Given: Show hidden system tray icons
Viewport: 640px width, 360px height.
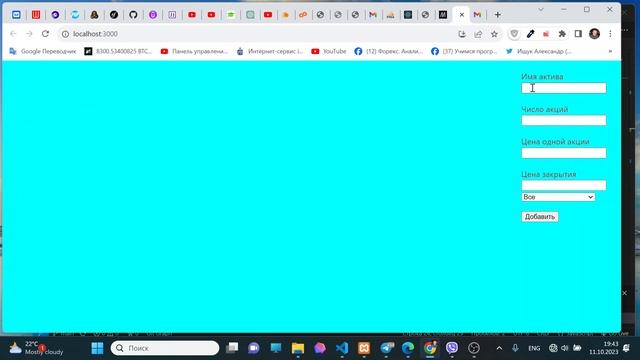Looking at the screenshot, I should [x=499, y=348].
